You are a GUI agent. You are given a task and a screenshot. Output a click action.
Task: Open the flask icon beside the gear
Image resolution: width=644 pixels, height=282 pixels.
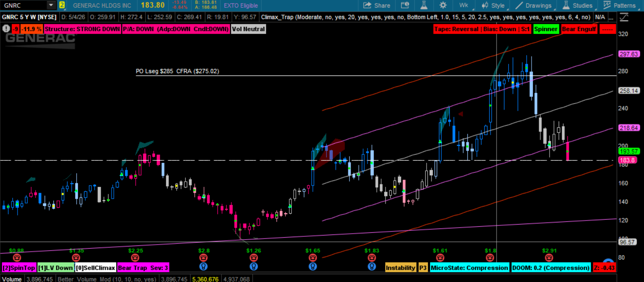click(424, 5)
